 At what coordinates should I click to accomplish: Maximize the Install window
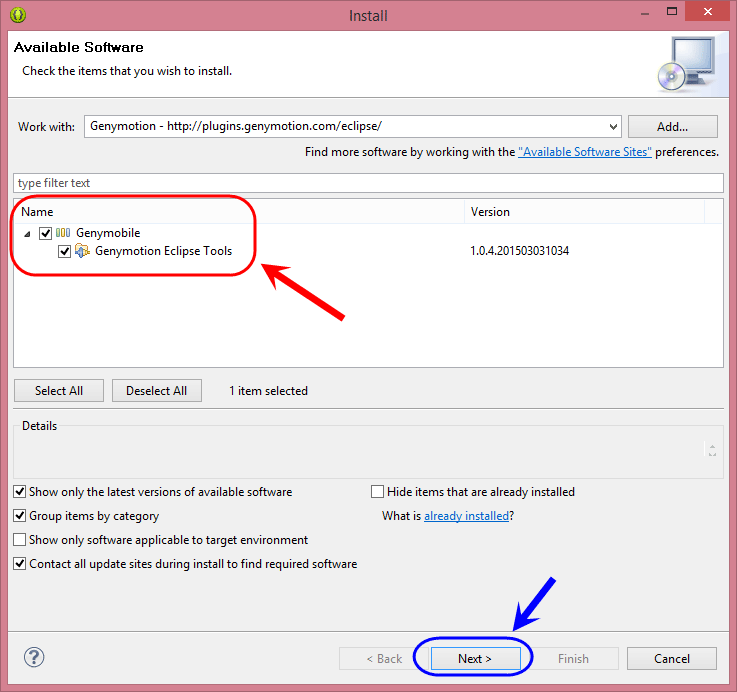coord(672,12)
